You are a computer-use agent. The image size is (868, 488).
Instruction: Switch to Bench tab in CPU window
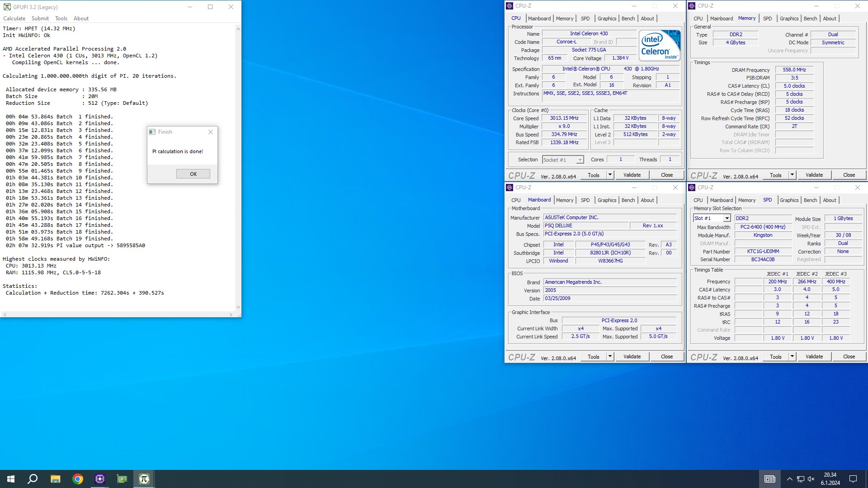(x=628, y=19)
